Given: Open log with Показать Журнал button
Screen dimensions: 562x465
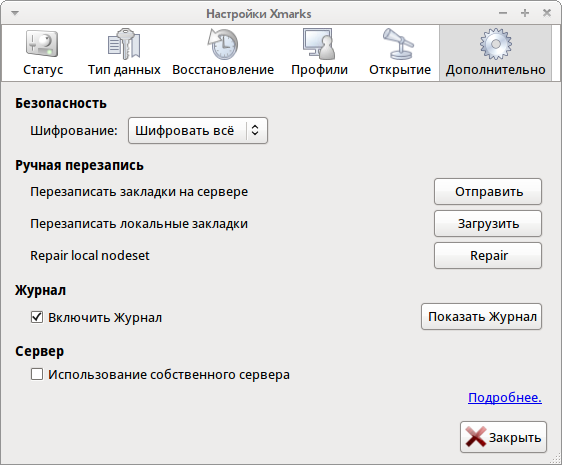Looking at the screenshot, I should pyautogui.click(x=481, y=317).
